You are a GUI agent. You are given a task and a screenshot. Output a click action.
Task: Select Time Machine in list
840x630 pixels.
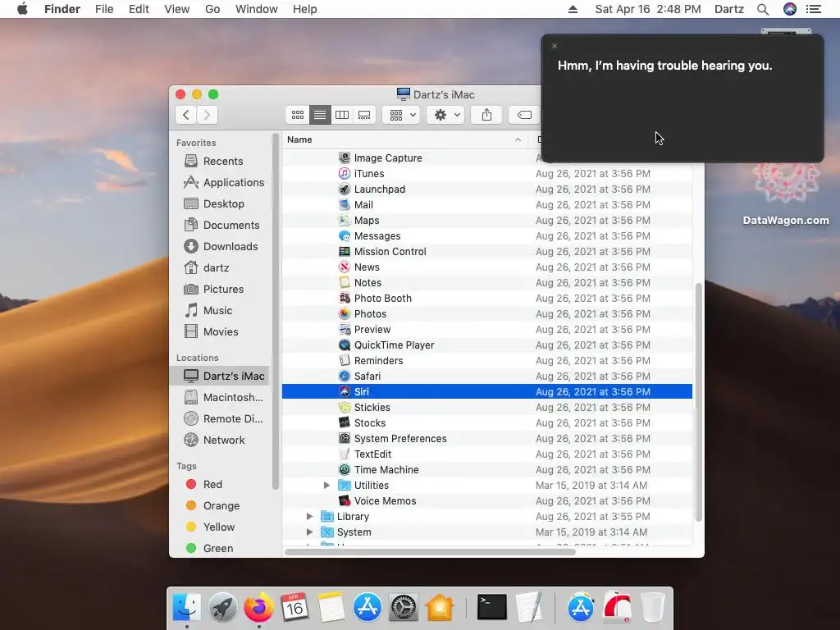click(487, 470)
